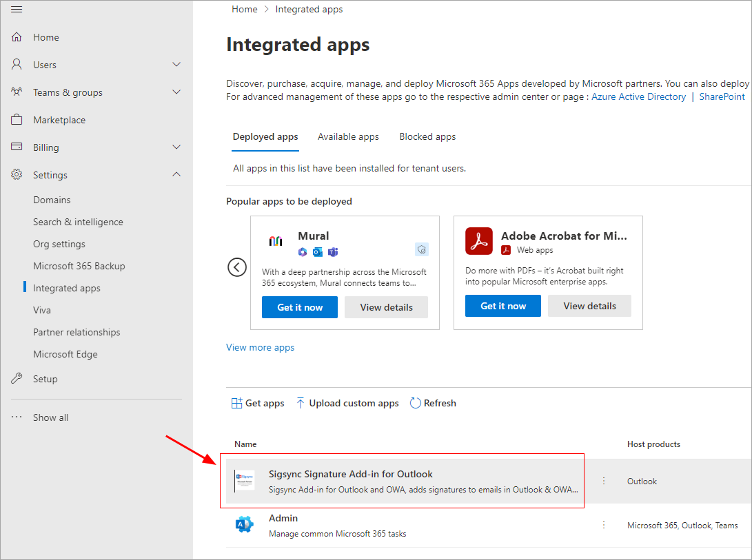This screenshot has width=752, height=560.
Task: Open Marketplace via its shopping bag icon
Action: 17,120
